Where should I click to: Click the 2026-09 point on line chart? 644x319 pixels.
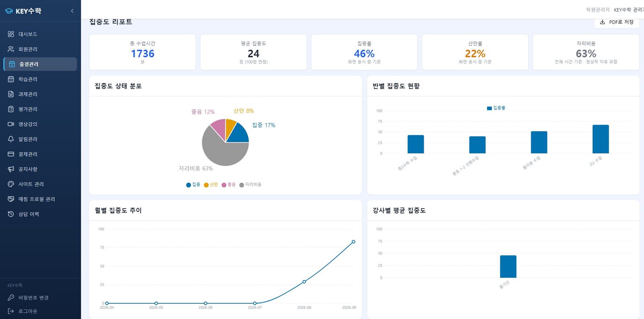[353, 242]
